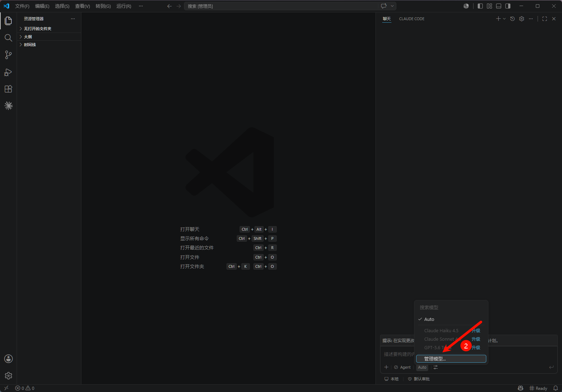Click the title bar 搜索 command box

[x=281, y=6]
